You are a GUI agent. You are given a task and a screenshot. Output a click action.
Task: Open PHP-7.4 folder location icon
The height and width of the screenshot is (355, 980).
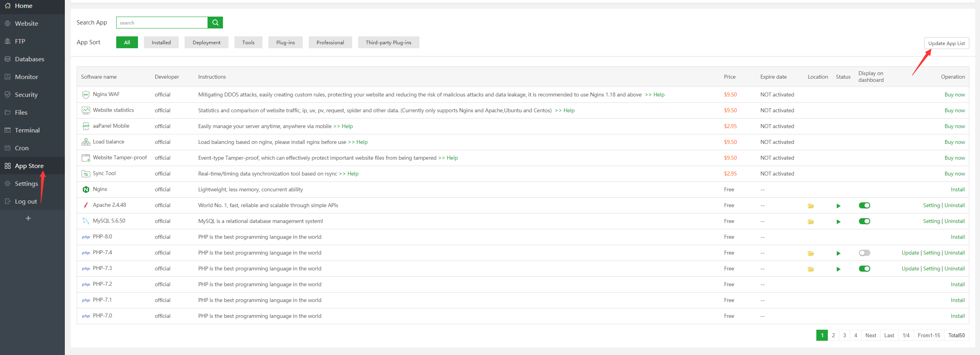pos(811,253)
